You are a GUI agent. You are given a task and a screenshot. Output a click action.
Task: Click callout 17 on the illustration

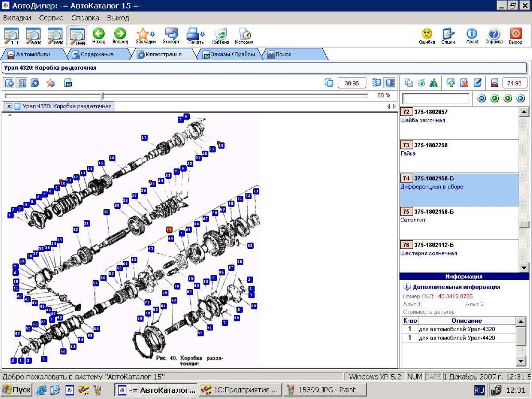pyautogui.click(x=144, y=138)
